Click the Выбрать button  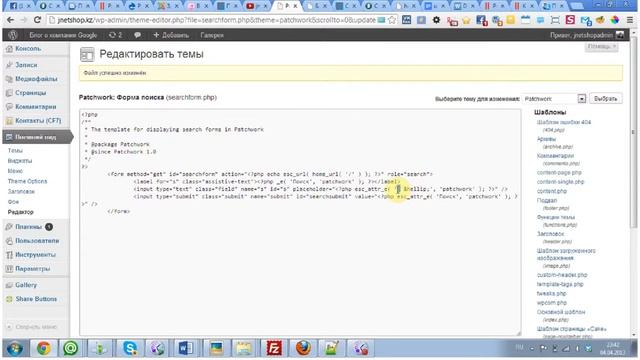[606, 98]
